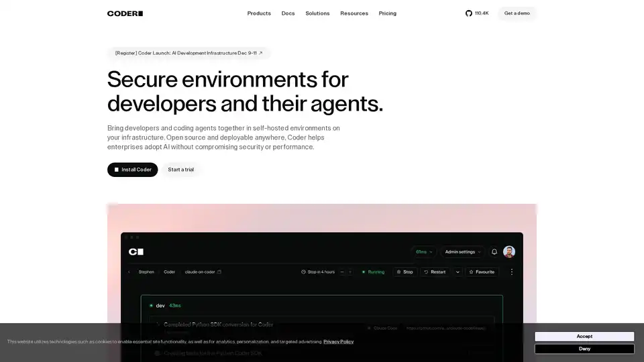The height and width of the screenshot is (362, 644).
Task: Mark workspace with the Favourite star button
Action: (482, 272)
